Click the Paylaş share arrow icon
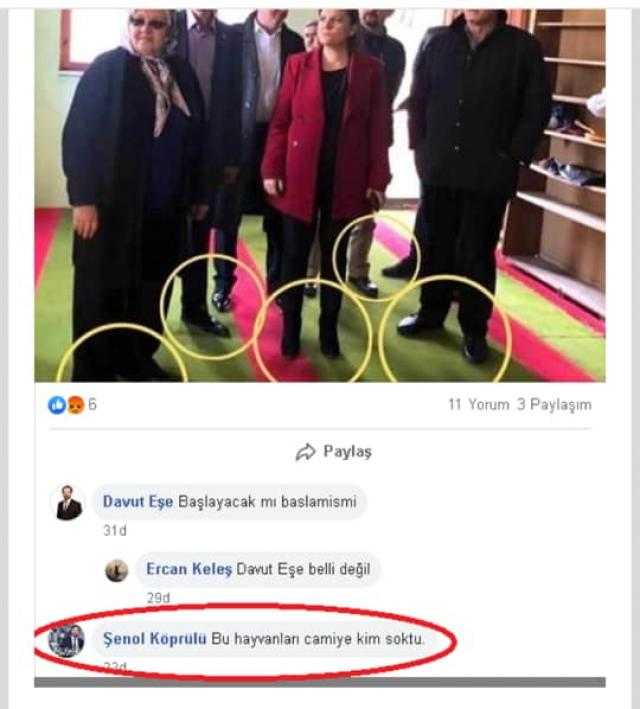The width and height of the screenshot is (640, 709). pyautogui.click(x=306, y=452)
